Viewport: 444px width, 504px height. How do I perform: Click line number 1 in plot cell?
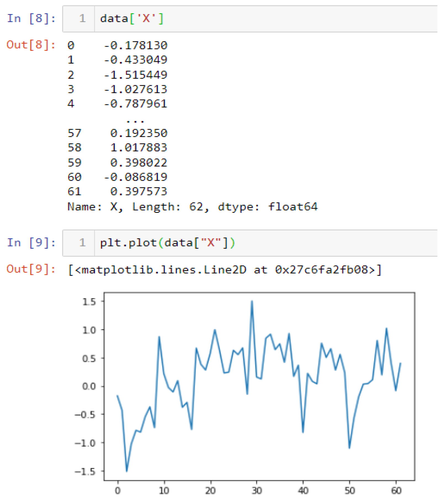click(82, 243)
